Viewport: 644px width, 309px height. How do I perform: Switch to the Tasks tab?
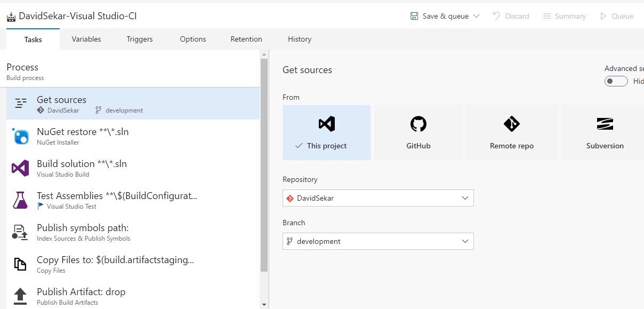coord(33,39)
